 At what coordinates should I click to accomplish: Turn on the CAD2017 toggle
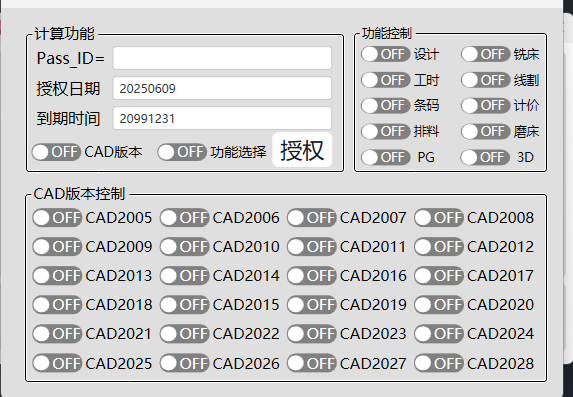(x=439, y=276)
